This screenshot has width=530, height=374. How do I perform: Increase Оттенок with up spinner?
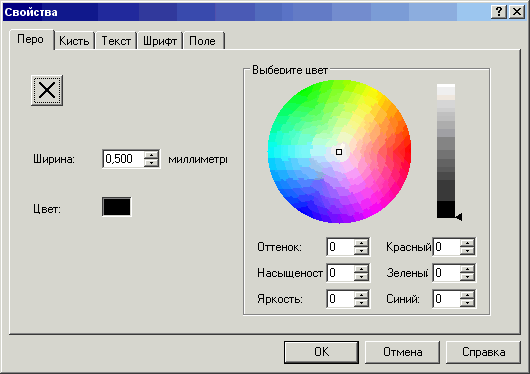tap(361, 243)
